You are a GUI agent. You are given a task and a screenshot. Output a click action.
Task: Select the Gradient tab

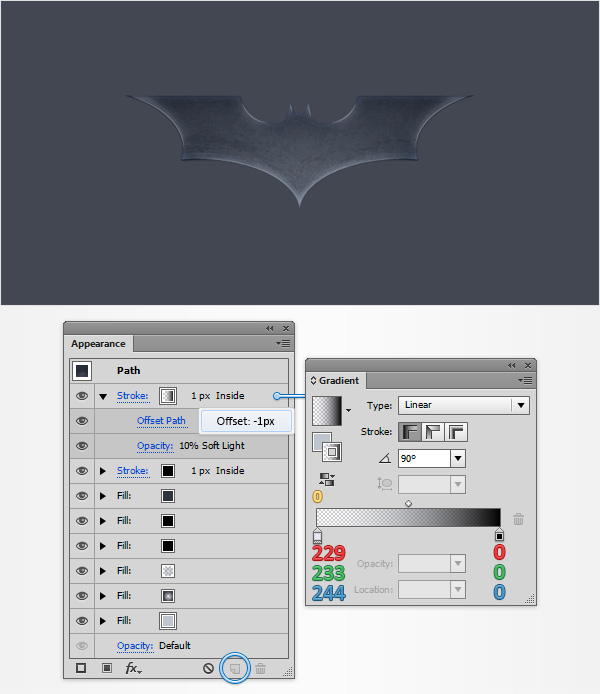338,381
